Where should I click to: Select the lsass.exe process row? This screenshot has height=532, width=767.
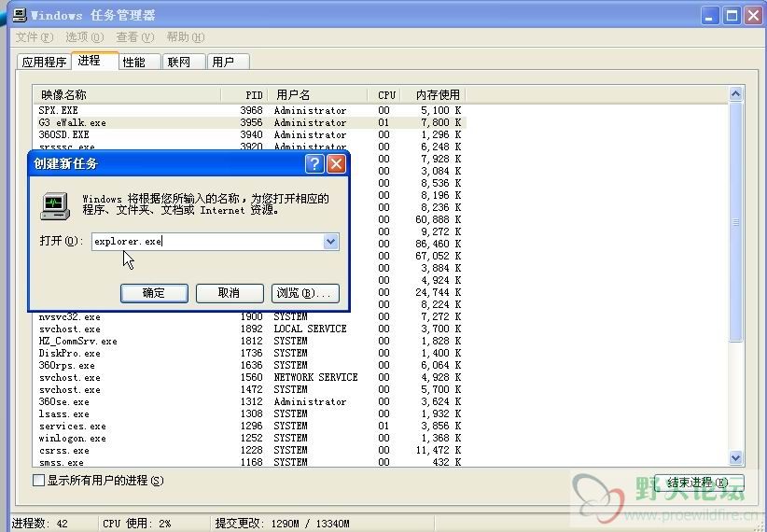tap(250, 414)
